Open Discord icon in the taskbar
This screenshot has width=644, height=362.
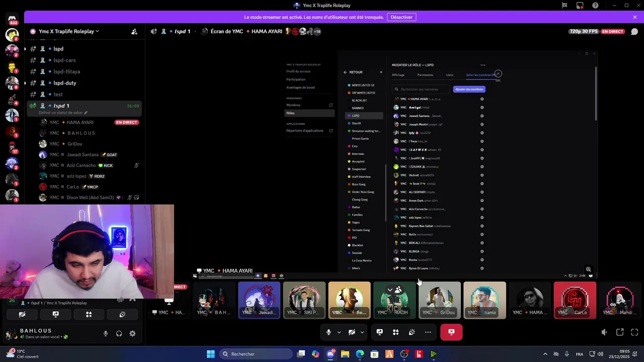(x=331, y=354)
